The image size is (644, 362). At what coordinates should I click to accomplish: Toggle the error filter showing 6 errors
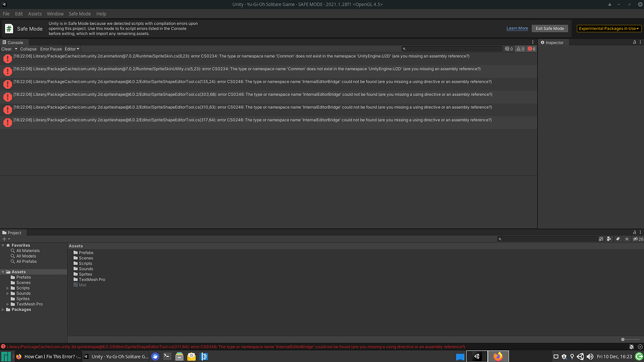[530, 48]
